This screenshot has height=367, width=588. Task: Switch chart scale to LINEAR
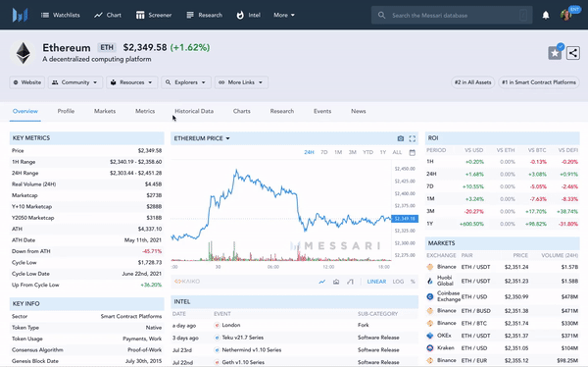tap(376, 282)
